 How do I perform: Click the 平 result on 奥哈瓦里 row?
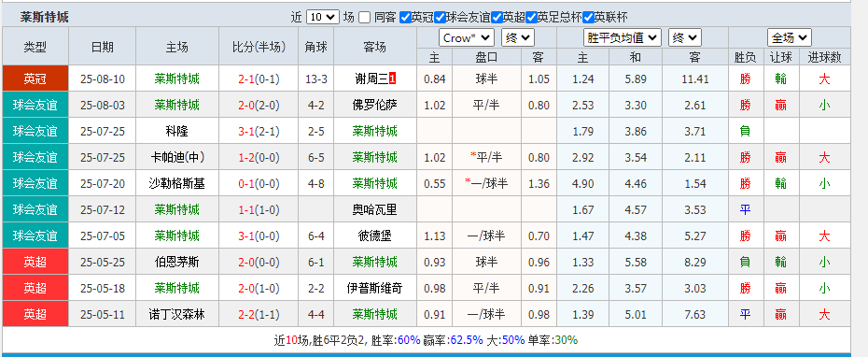point(745,210)
